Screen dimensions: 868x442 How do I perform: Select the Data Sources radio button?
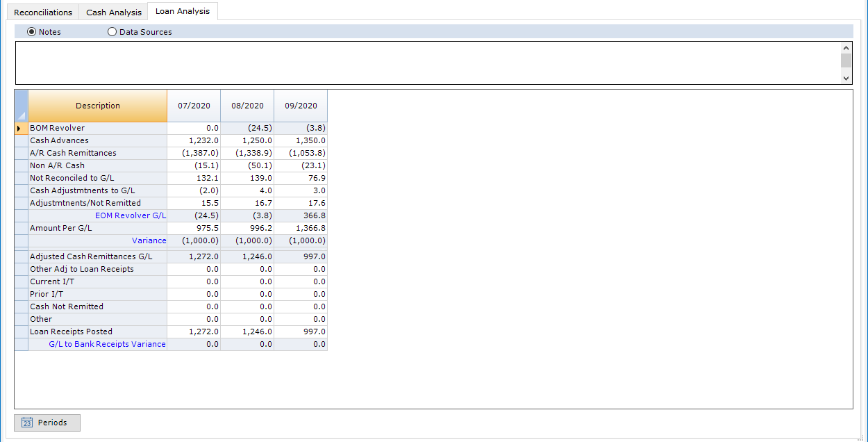pos(112,32)
